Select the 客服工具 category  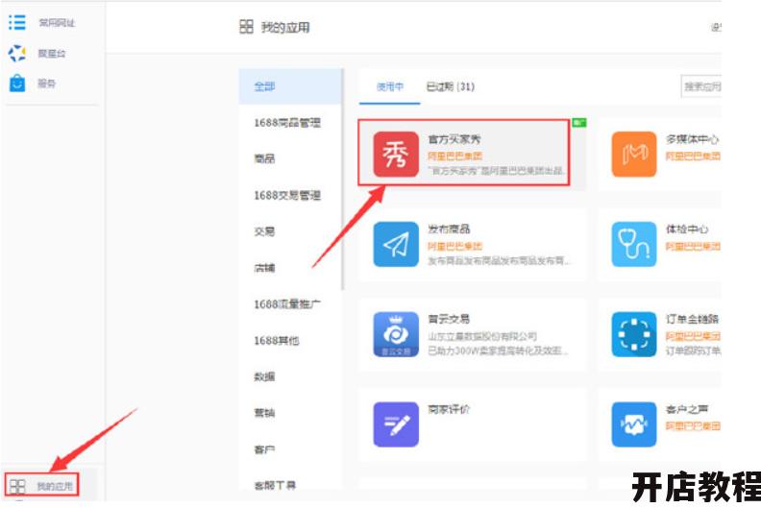point(275,485)
